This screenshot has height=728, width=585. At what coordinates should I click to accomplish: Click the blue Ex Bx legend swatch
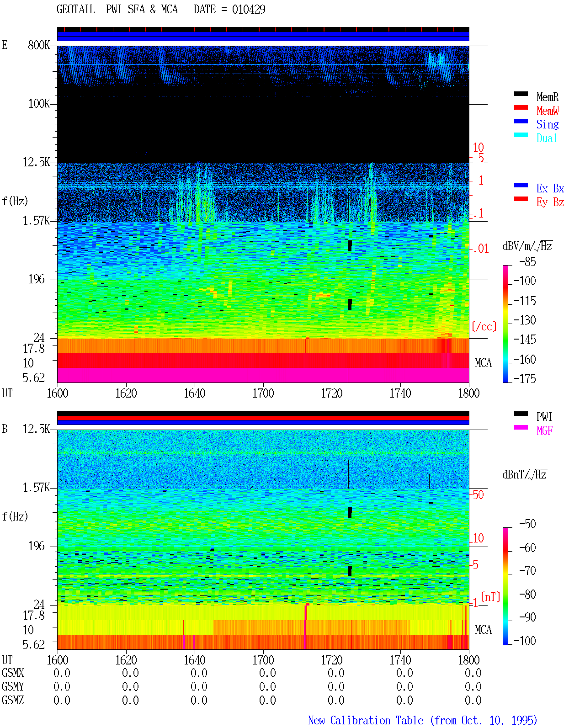click(x=521, y=185)
